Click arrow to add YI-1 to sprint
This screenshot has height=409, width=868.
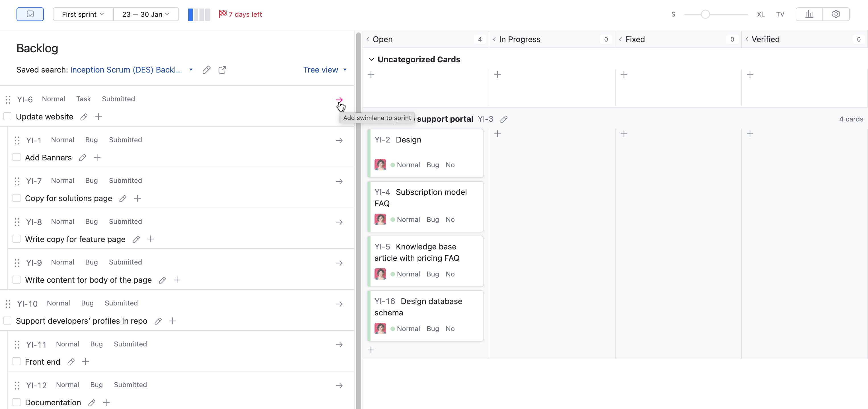(339, 141)
